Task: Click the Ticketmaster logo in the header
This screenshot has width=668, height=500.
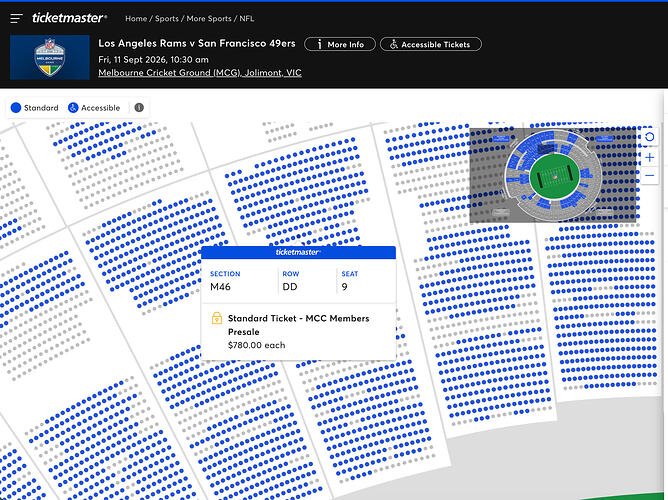Action: (x=69, y=18)
